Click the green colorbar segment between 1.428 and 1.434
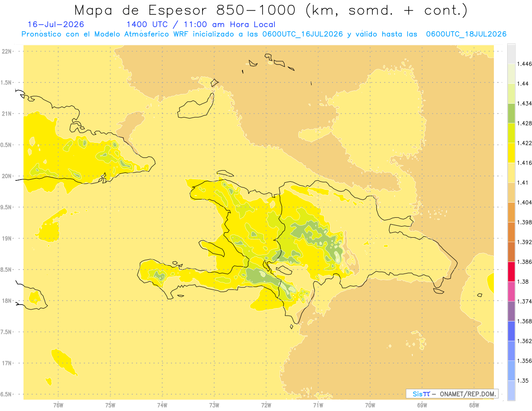This screenshot has height=411, width=532. (511, 114)
